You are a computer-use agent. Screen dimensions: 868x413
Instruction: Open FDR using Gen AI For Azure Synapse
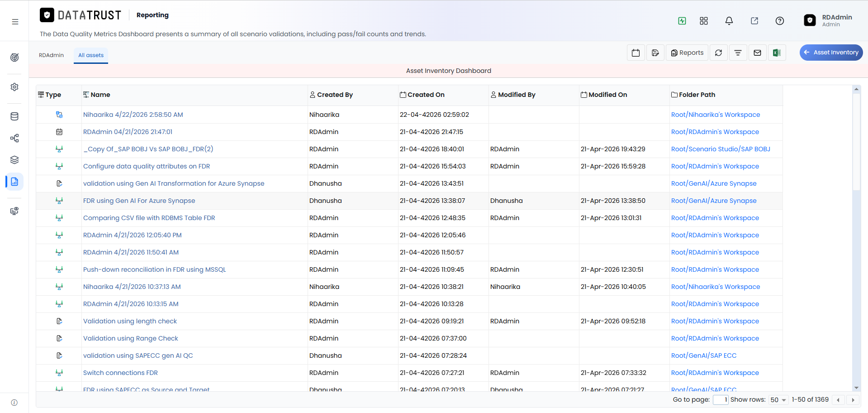139,201
